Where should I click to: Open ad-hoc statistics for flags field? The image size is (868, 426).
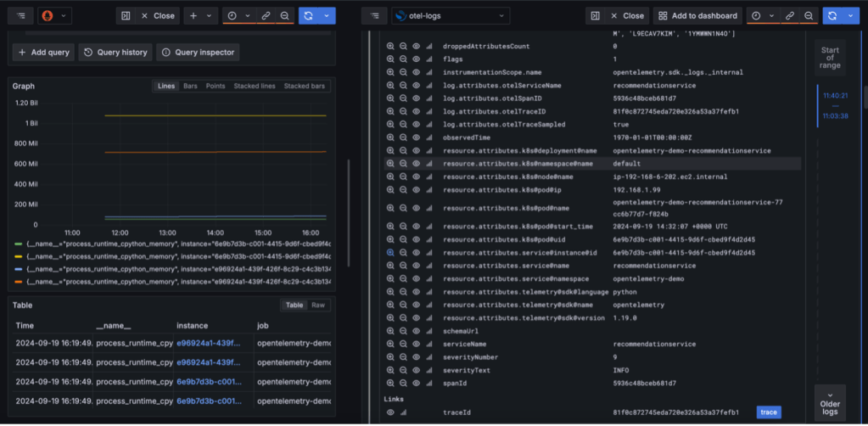coord(428,59)
